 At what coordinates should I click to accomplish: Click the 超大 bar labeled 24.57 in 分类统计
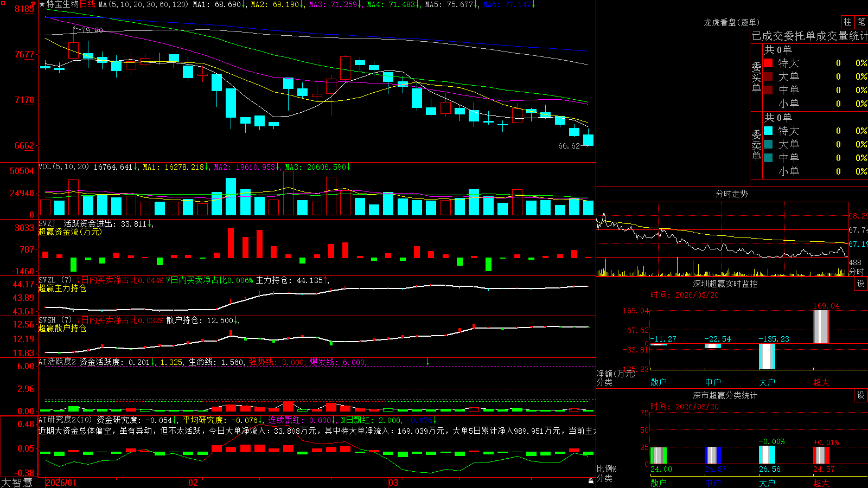tap(821, 455)
